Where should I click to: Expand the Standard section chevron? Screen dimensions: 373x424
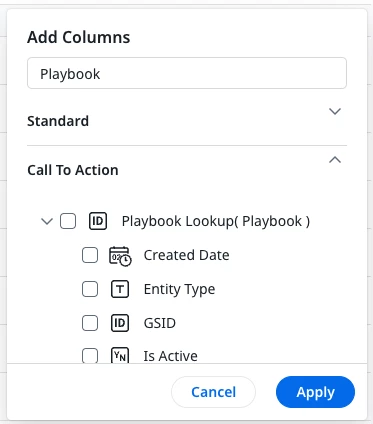coord(335,111)
